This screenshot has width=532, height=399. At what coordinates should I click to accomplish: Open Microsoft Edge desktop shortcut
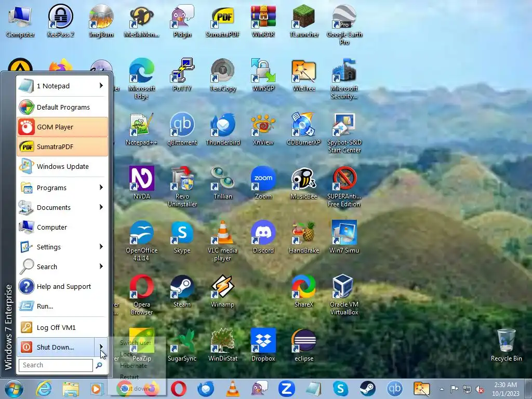(x=141, y=79)
